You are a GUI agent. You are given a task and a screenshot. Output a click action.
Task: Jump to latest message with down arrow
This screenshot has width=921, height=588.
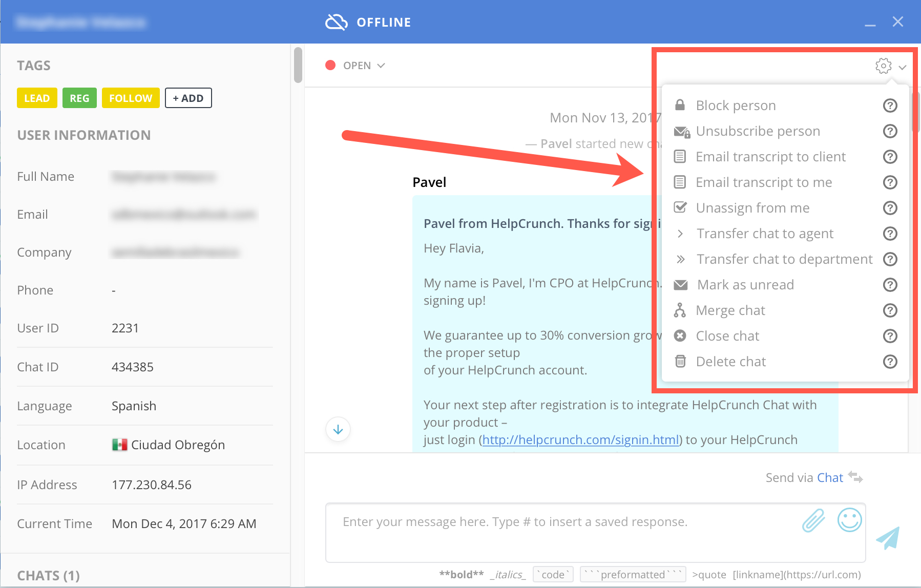(x=338, y=429)
